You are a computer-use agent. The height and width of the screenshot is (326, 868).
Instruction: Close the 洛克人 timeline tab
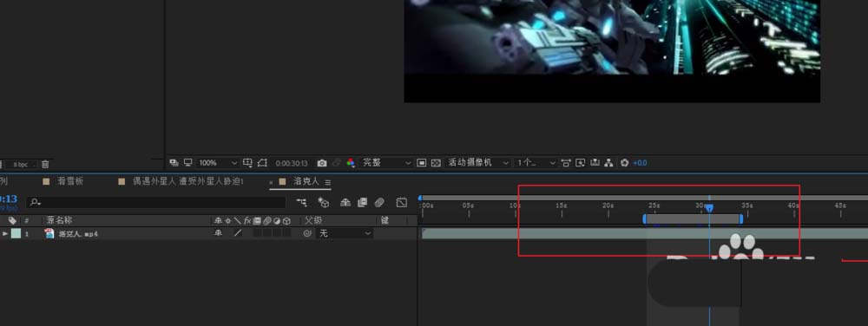point(271,182)
